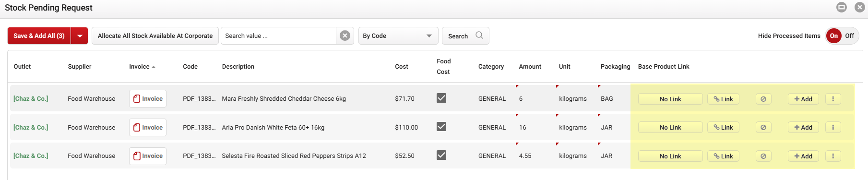Click No Link in Arla Feta row
Viewport: 868px width, 180px height.
click(x=670, y=127)
